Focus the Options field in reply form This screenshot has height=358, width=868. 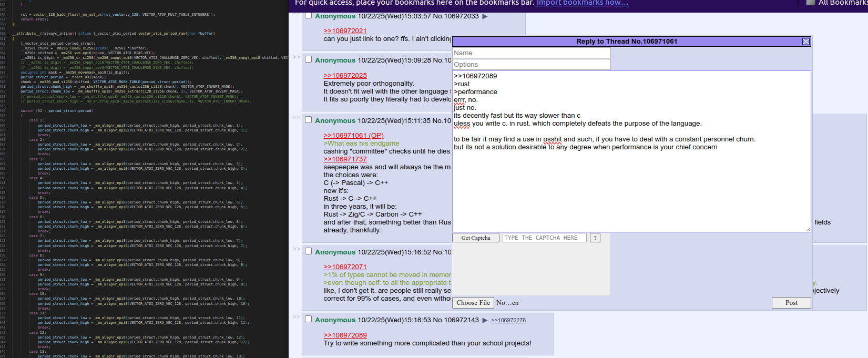[x=532, y=65]
